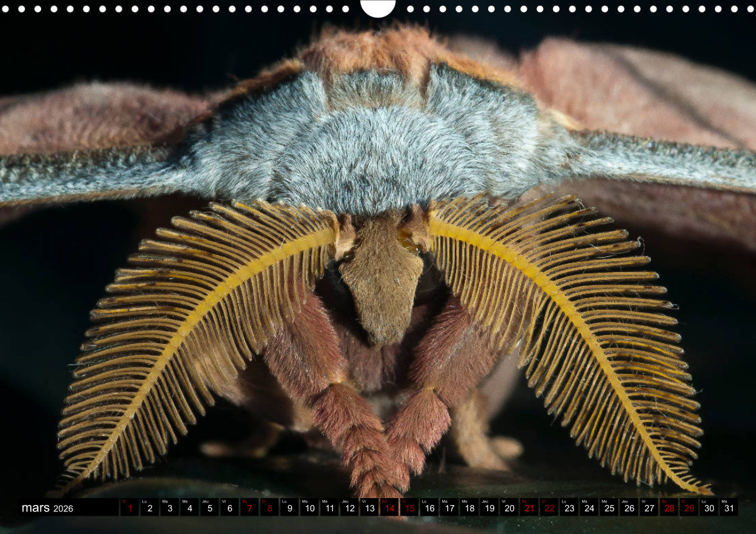Pick day 23 labeled Lu
The image size is (756, 534).
click(x=569, y=508)
